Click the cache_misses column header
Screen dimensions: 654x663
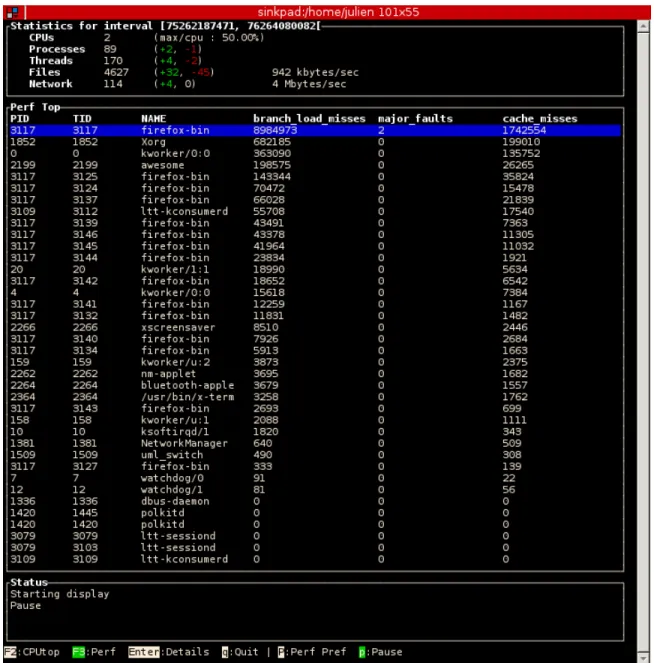coord(540,118)
